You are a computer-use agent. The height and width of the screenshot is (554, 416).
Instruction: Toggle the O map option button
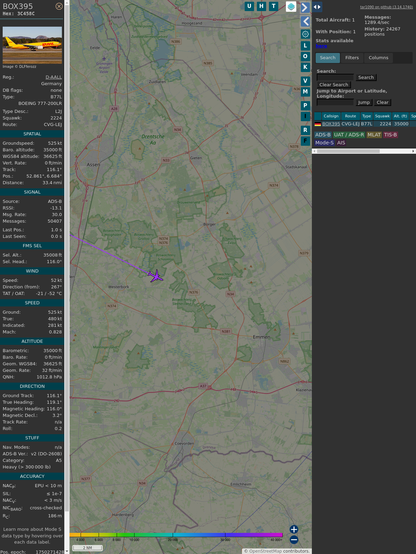[x=305, y=56]
